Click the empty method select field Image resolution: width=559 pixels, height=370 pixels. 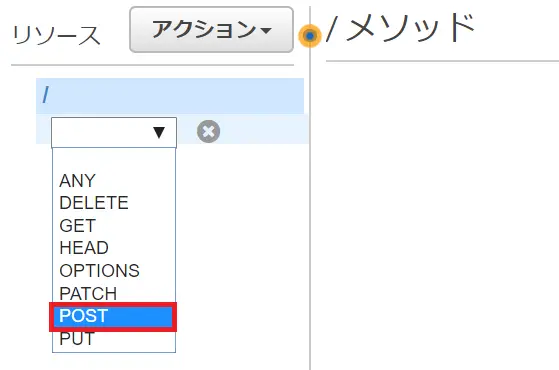coord(114,132)
